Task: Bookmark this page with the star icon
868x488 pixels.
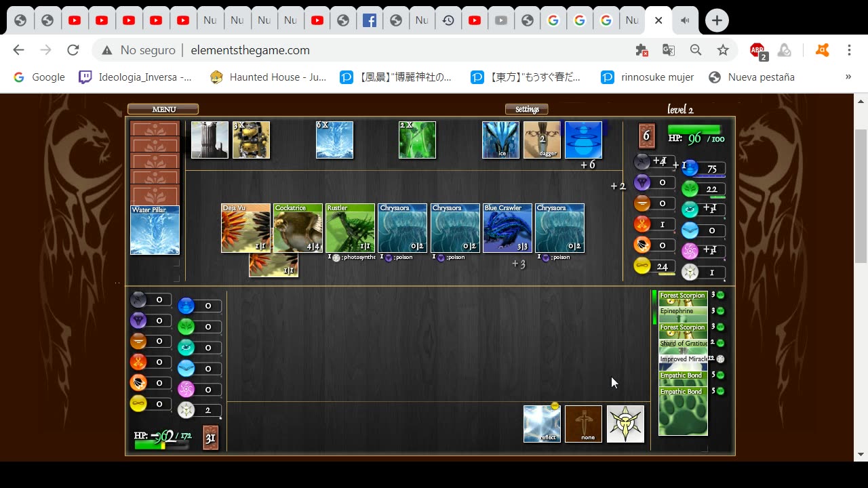Action: (723, 50)
